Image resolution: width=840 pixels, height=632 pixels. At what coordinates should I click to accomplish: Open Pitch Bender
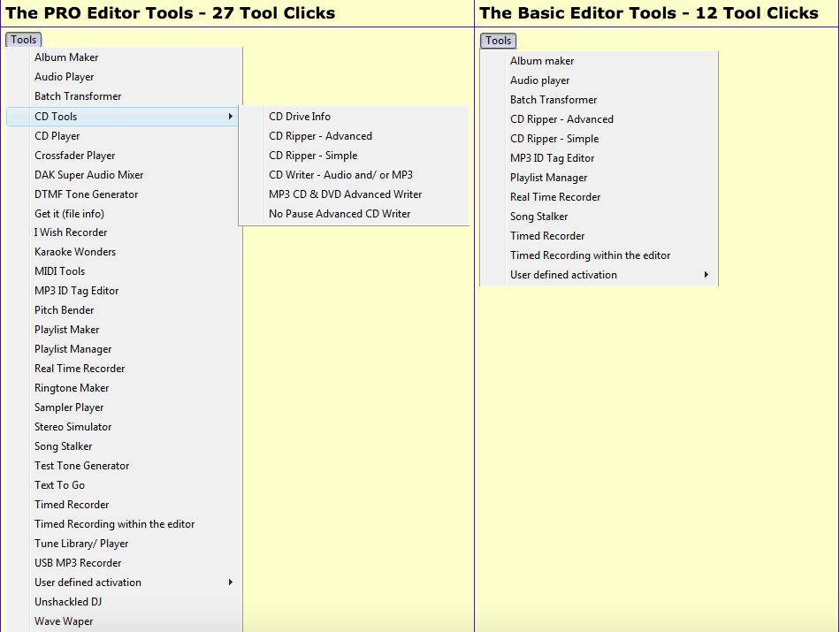[65, 310]
